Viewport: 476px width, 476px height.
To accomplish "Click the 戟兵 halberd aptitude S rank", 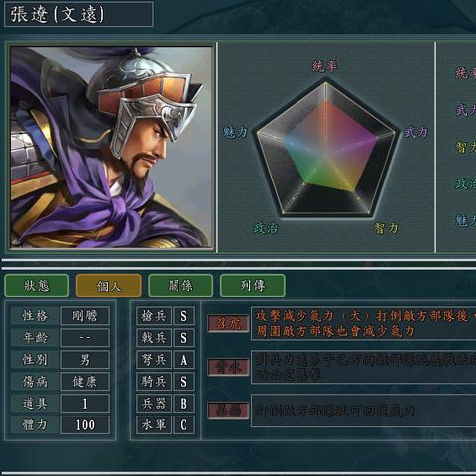I will tap(184, 338).
